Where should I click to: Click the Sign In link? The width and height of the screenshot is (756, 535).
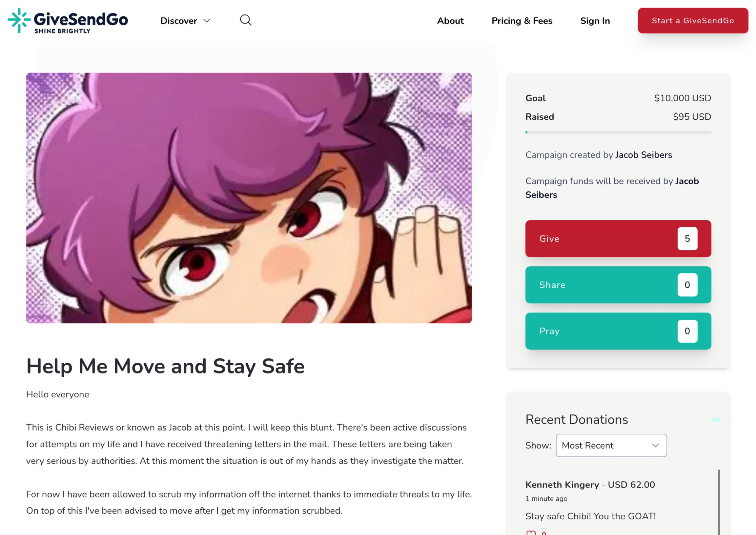(595, 21)
